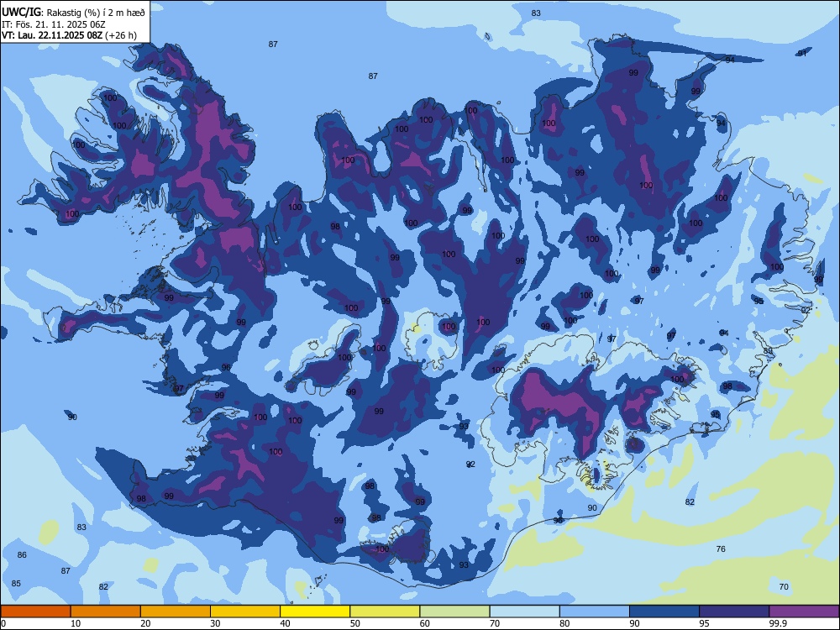Click legend tick label '60'
The width and height of the screenshot is (840, 630).
425,623
